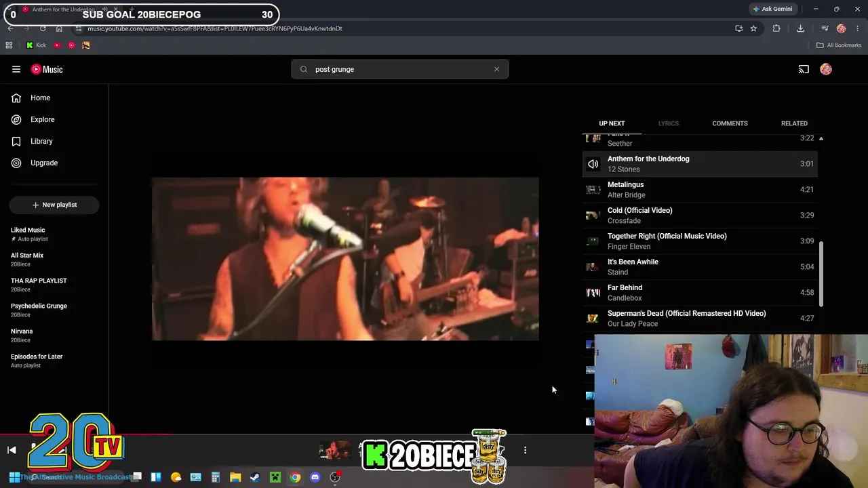868x488 pixels.
Task: Click the search box containing post grunge
Action: [x=400, y=69]
